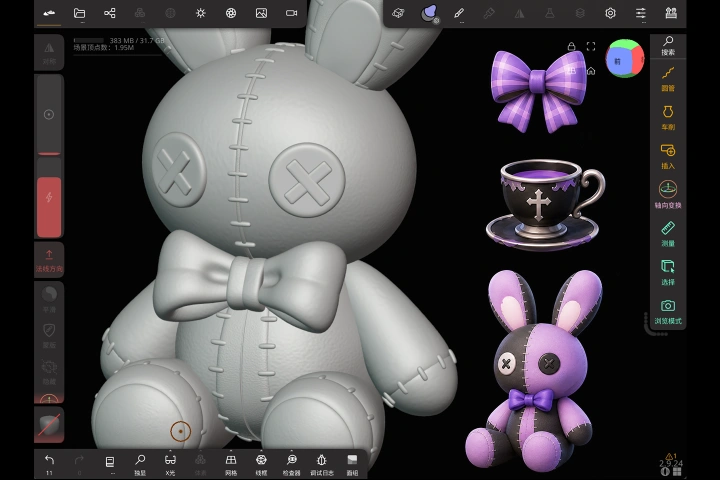Viewport: 720px width, 480px height.
Task: Adjust the red intensity slider
Action: 49,198
